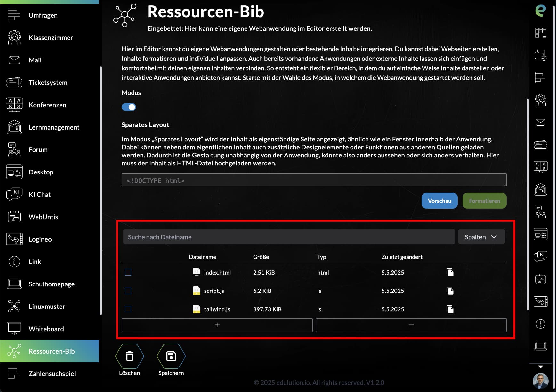Open Klassenzimmer in the left sidebar
The height and width of the screenshot is (392, 556).
49,37
